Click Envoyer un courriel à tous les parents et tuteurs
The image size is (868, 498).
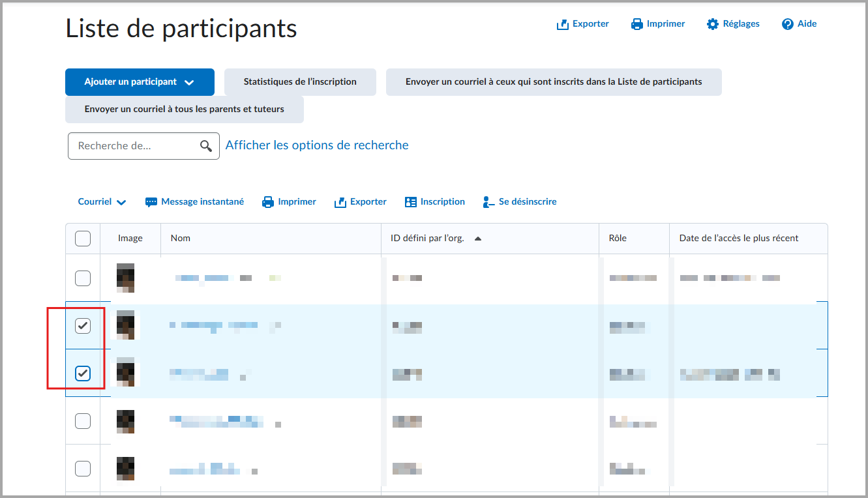coord(185,110)
